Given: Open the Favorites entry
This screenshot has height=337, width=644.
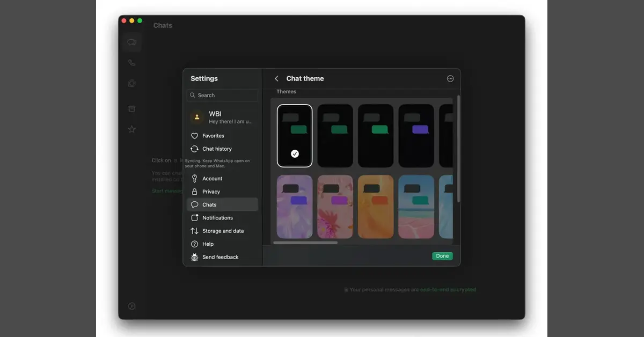Looking at the screenshot, I should (213, 136).
